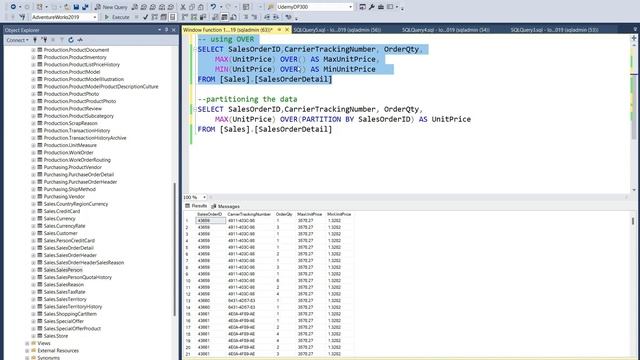This screenshot has height=360, width=640.
Task: Toggle Include Live Query Statistics
Action: coord(193,17)
